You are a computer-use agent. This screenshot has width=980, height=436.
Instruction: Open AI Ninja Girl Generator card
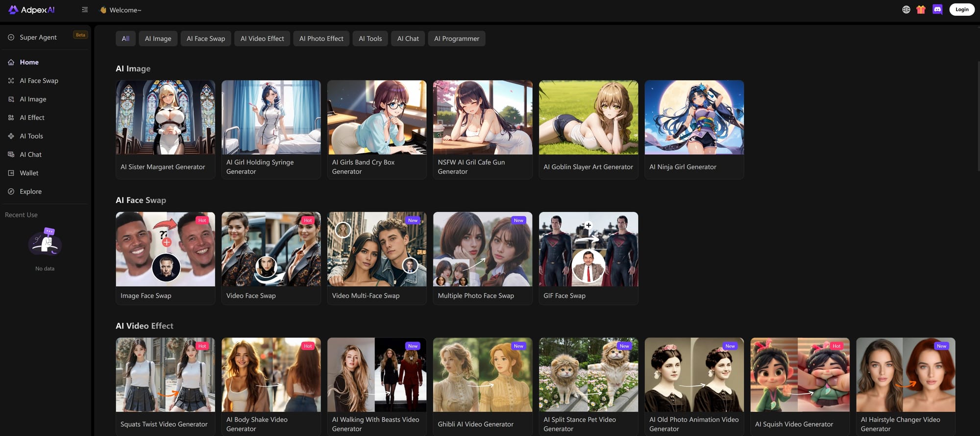click(694, 129)
